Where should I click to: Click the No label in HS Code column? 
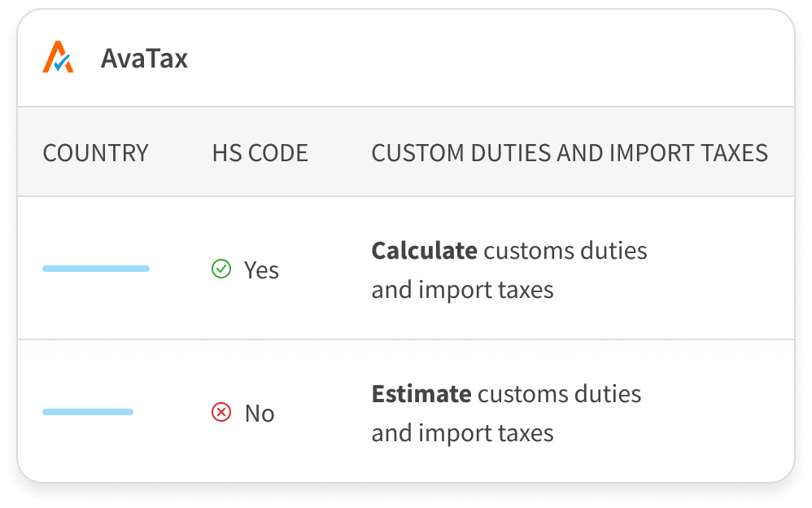tap(260, 414)
